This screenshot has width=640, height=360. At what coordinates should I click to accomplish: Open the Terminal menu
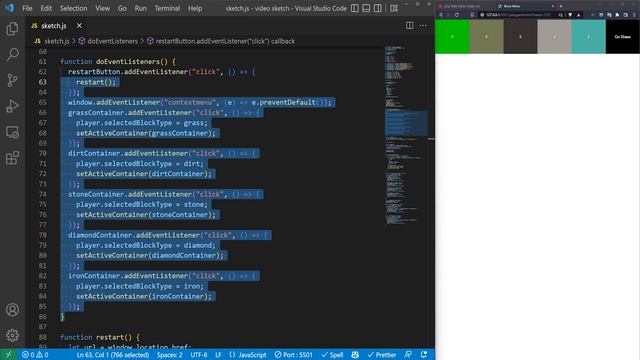coord(167,8)
